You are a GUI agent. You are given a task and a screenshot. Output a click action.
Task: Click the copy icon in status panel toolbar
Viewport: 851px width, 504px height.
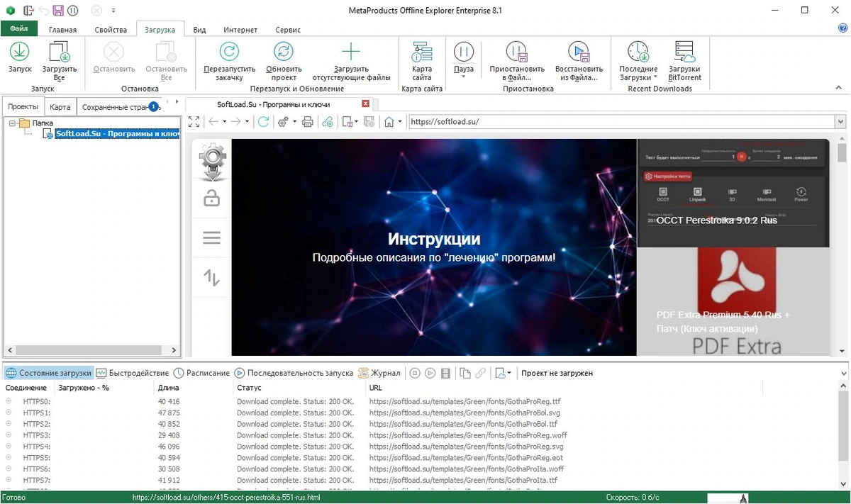click(x=465, y=373)
